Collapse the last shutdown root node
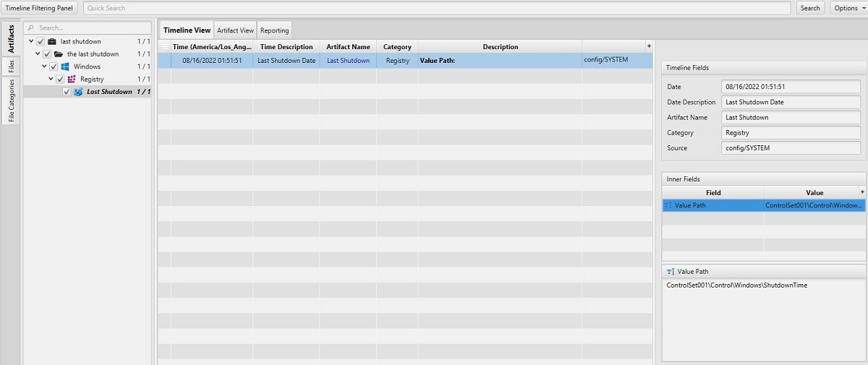This screenshot has height=365, width=868. pyautogui.click(x=32, y=41)
